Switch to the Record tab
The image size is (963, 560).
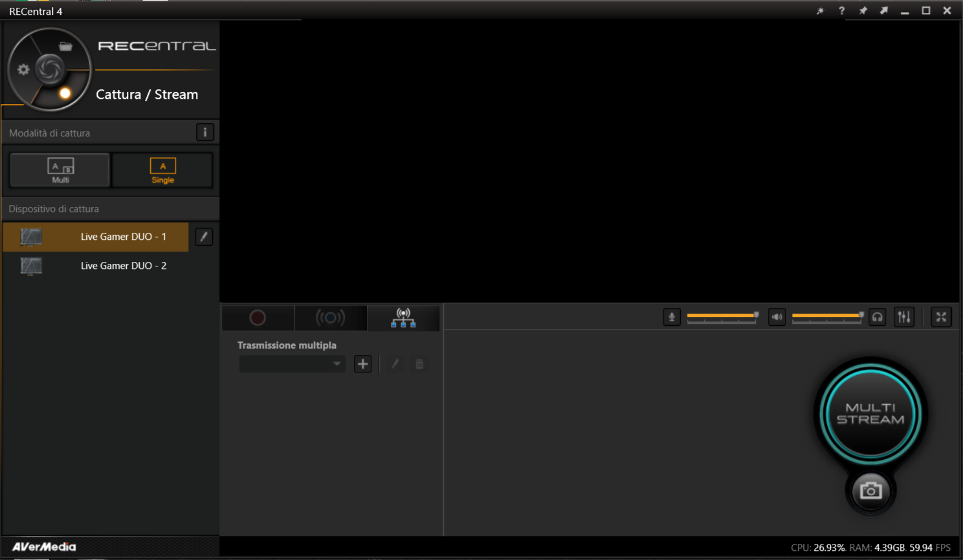pyautogui.click(x=258, y=318)
